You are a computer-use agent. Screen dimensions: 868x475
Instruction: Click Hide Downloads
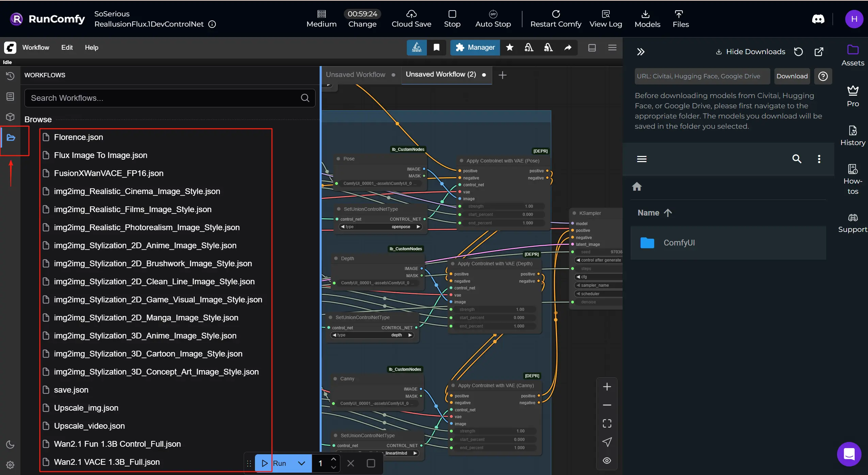pos(750,52)
